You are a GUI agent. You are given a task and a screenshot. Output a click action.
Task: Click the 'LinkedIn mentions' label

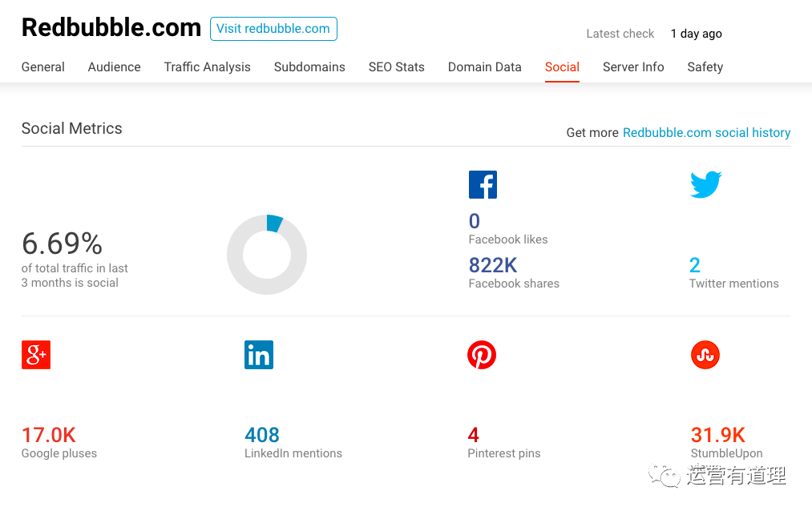[293, 453]
